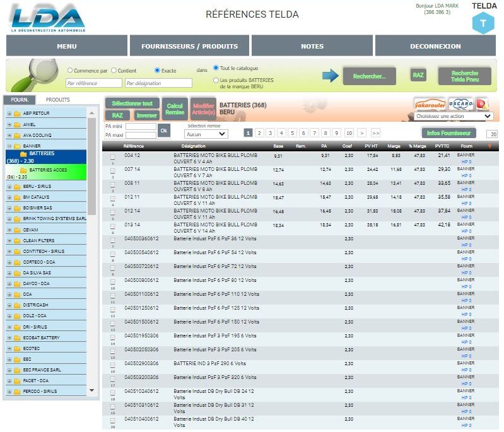The image size is (504, 432).
Task: Open the BATTERIES ACCES folder
Action: tap(48, 170)
